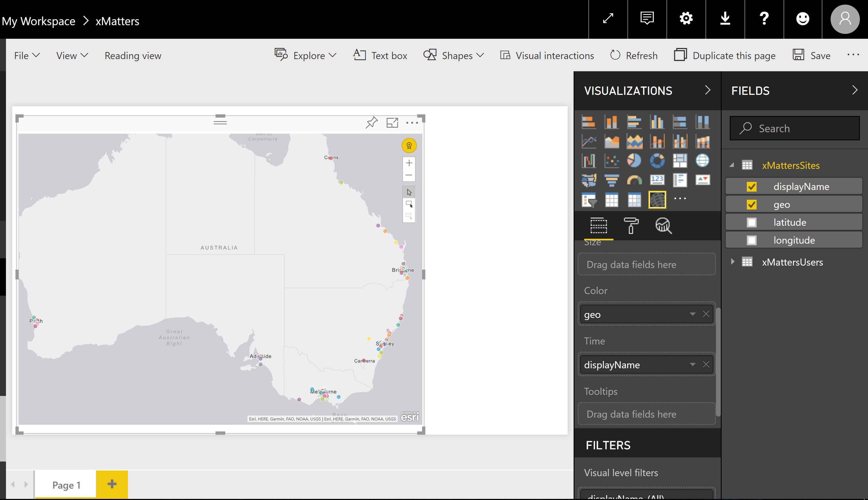Uncheck the geo field checkbox
Screen dimensions: 868x500
pos(752,204)
